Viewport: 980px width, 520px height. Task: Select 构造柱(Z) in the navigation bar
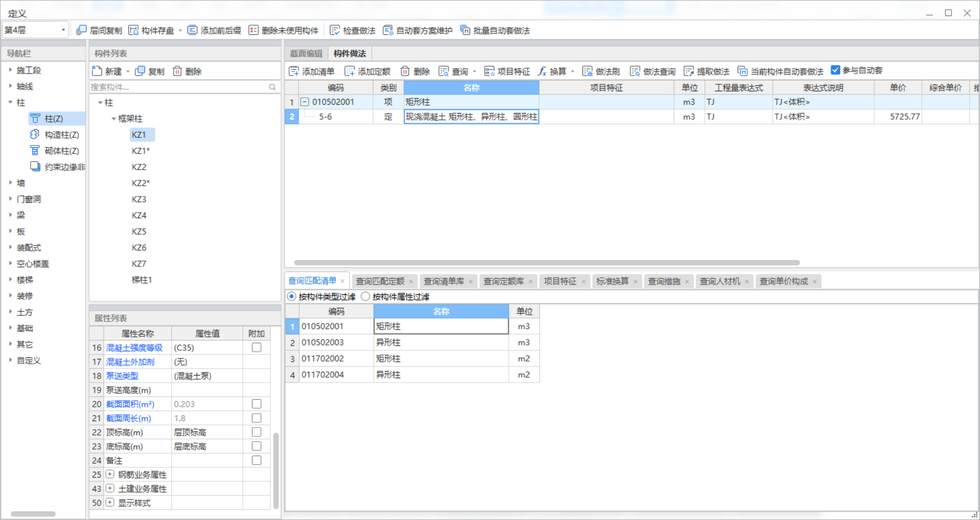coord(55,135)
